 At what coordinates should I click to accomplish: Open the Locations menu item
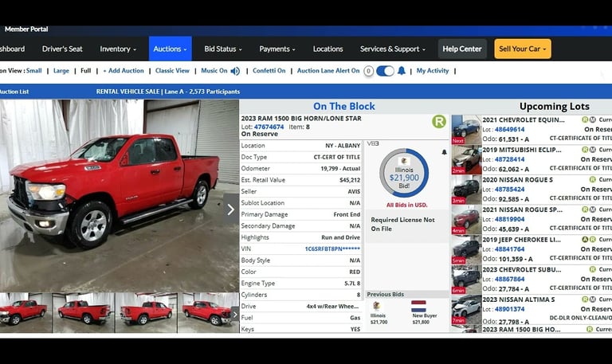pos(328,49)
